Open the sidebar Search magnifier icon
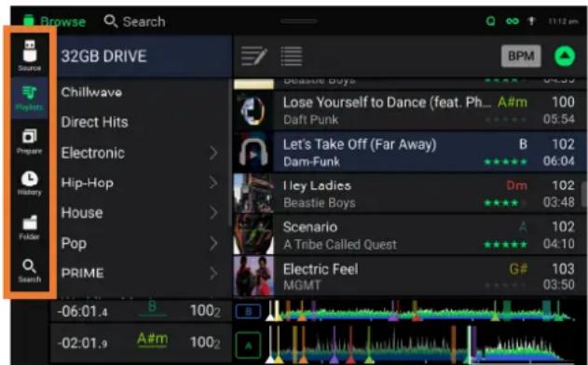Screen dimensions: 588x365 tap(30, 271)
